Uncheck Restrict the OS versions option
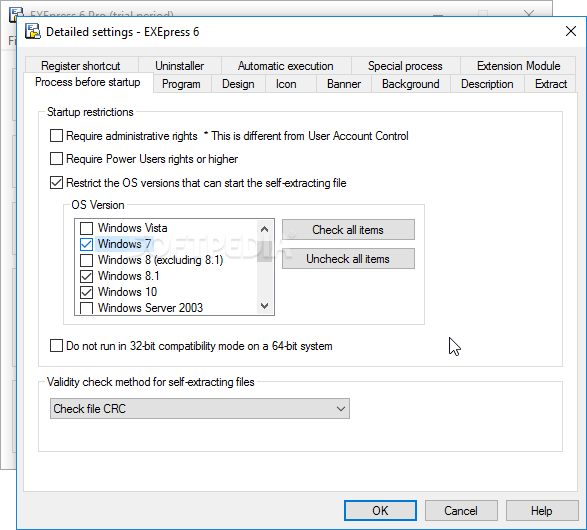Viewport: 587px width, 530px height. coord(56,183)
